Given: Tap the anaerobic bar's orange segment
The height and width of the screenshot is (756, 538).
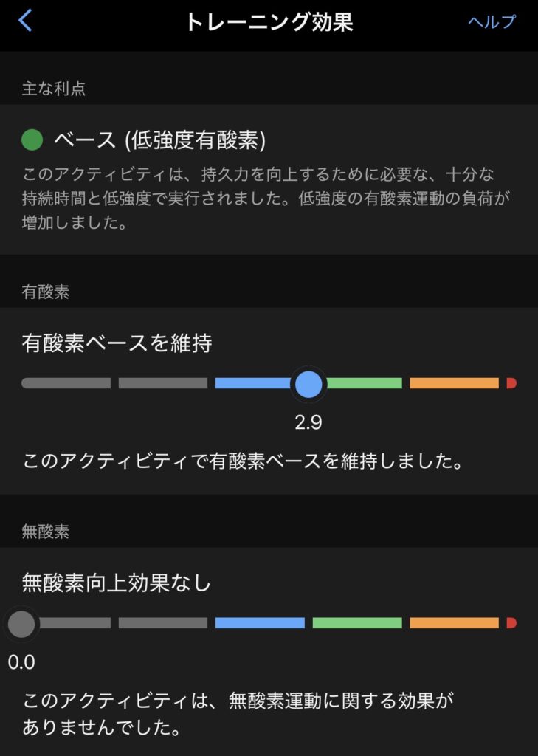Looking at the screenshot, I should (454, 623).
